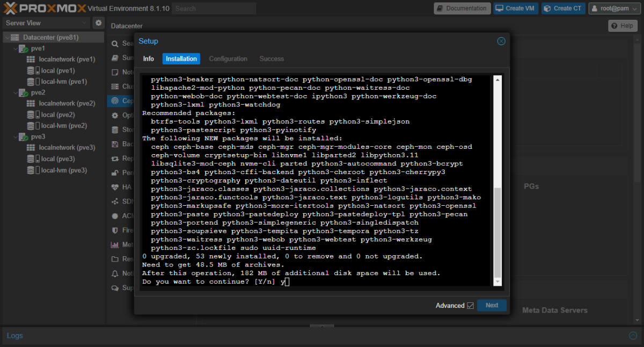Open the Summary menu icon
Image resolution: width=644 pixels, height=347 pixels.
point(115,58)
